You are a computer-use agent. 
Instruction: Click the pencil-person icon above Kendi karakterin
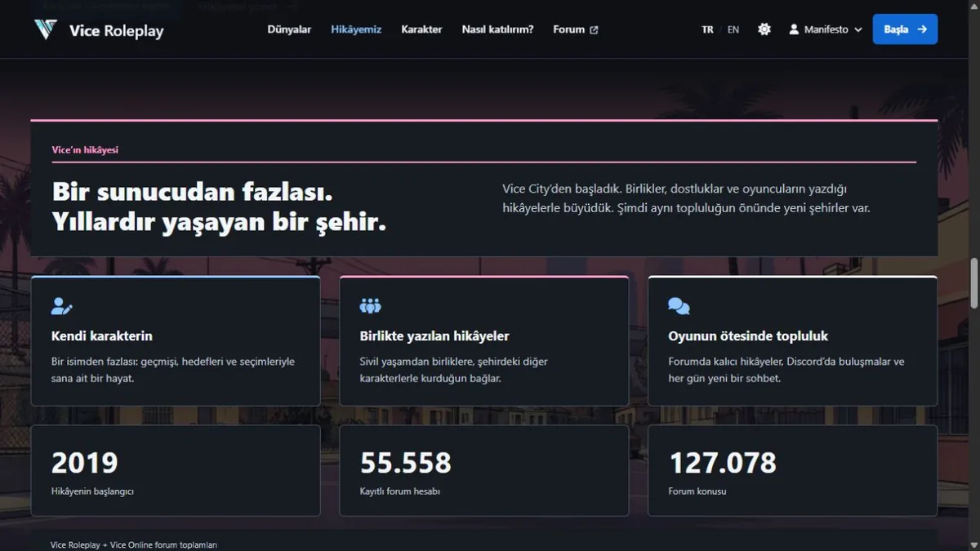(61, 306)
